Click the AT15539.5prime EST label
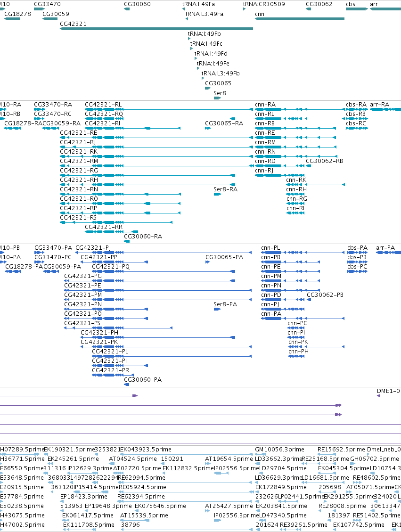Screen dimensions: 401x532 point(144,516)
